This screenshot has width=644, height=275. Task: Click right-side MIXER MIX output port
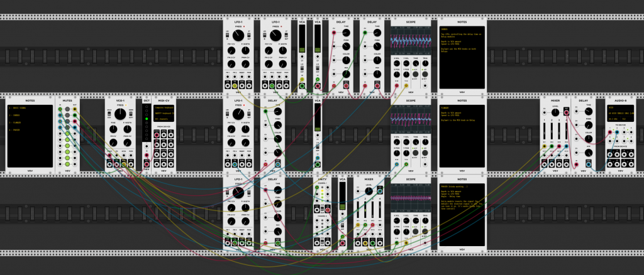(x=567, y=113)
